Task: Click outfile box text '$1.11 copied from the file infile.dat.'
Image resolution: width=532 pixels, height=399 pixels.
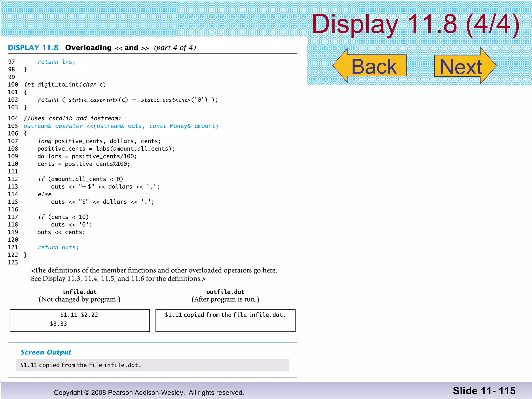Action: pos(225,315)
